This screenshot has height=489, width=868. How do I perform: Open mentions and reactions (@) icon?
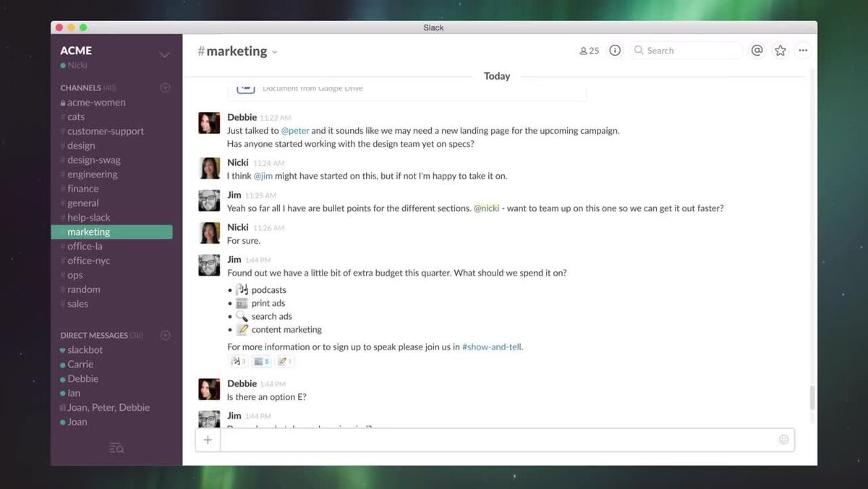(x=757, y=51)
